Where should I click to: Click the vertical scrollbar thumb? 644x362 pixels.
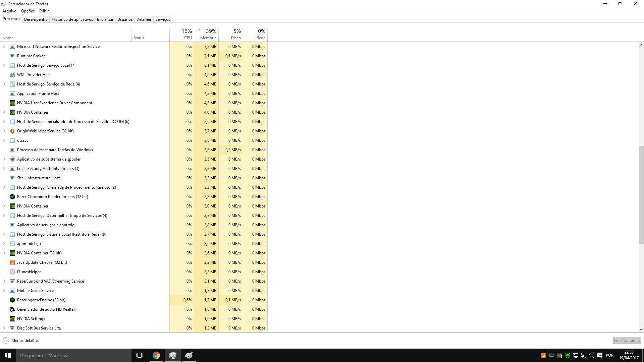click(x=641, y=194)
